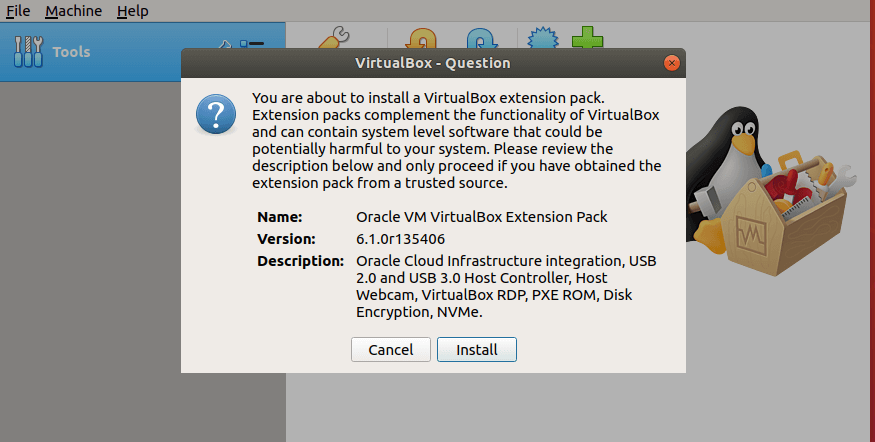This screenshot has width=875, height=442.
Task: Close the VirtualBox Question dialog
Action: point(672,63)
